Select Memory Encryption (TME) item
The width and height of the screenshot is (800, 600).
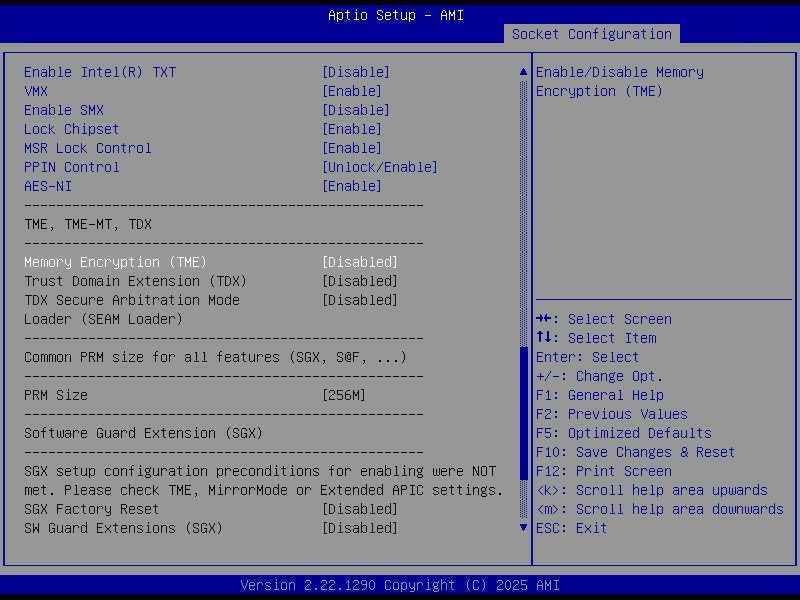[x=115, y=262]
